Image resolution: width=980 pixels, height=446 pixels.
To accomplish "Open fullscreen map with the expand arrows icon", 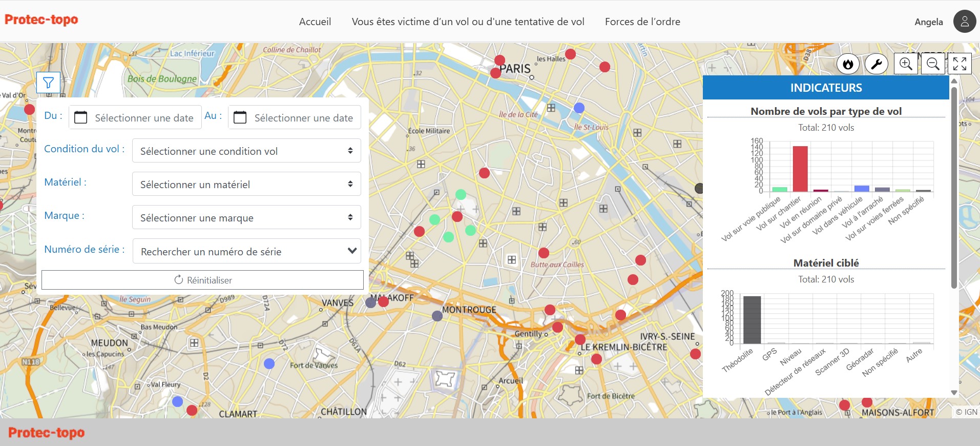I will point(960,64).
